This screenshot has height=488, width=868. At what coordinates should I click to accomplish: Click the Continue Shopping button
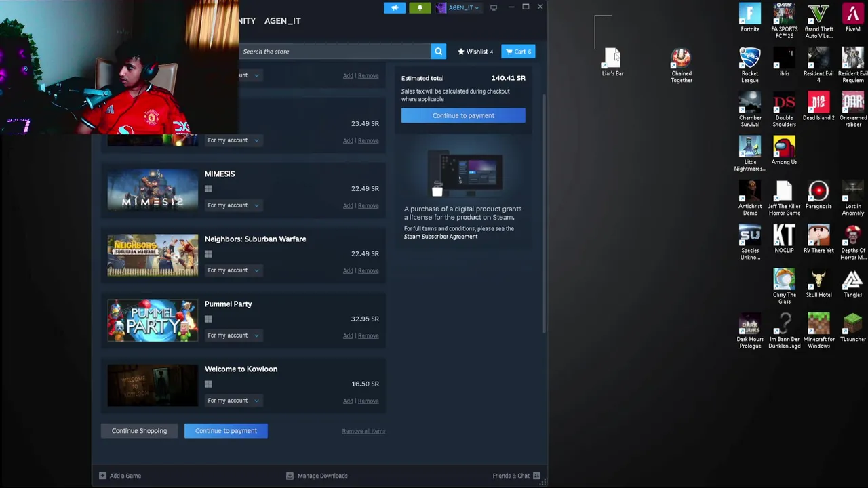tap(139, 431)
